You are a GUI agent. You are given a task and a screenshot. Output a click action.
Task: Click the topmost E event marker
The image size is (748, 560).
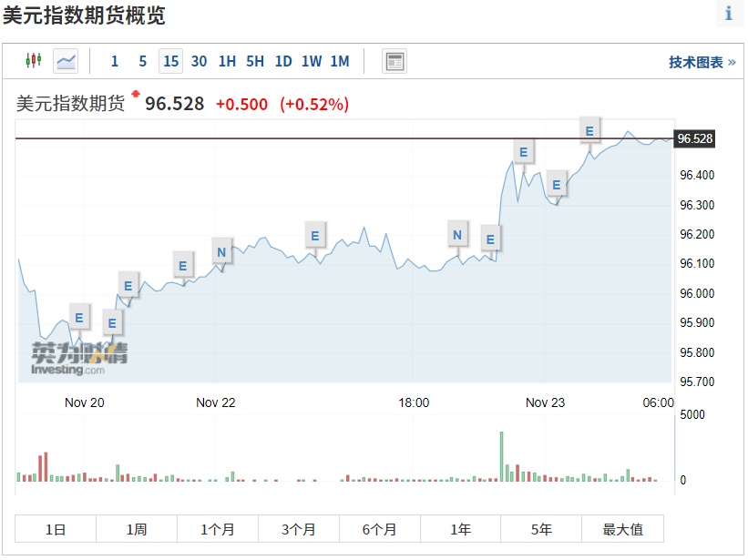[x=589, y=131]
